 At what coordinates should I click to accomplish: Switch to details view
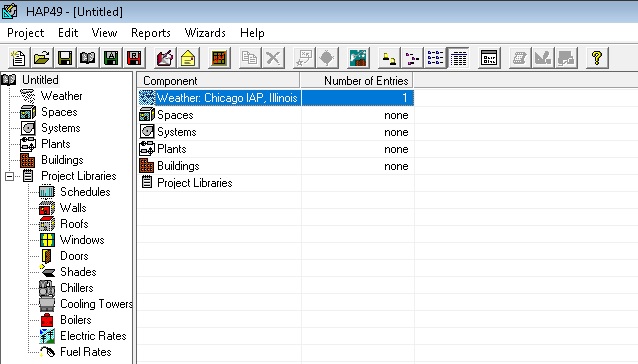click(x=459, y=58)
